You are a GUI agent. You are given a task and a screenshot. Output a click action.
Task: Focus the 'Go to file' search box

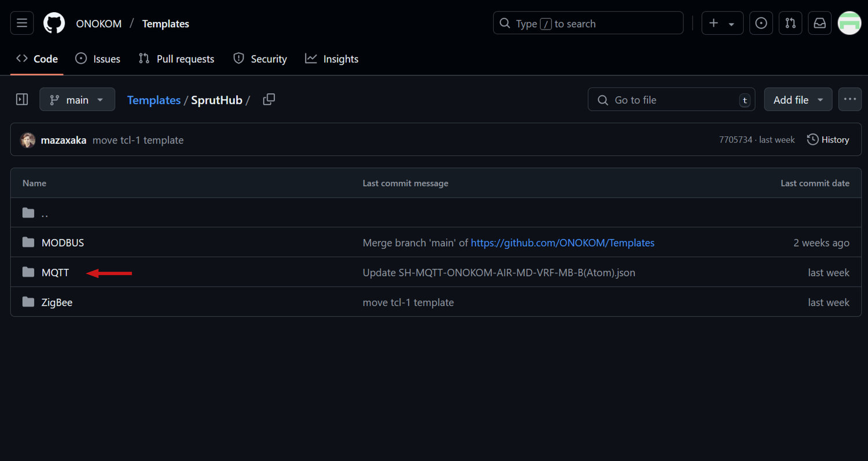point(671,100)
